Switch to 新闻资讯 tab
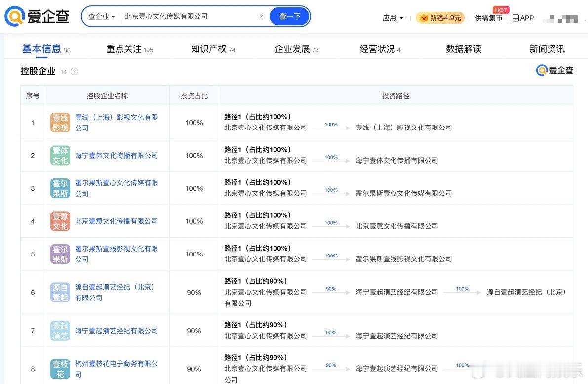 [x=547, y=49]
